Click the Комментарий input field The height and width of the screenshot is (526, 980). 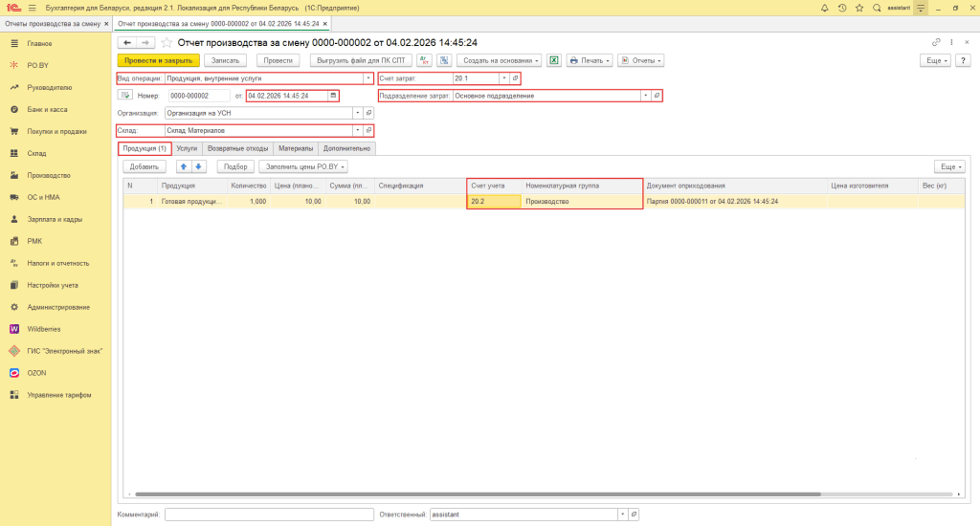[x=268, y=515]
